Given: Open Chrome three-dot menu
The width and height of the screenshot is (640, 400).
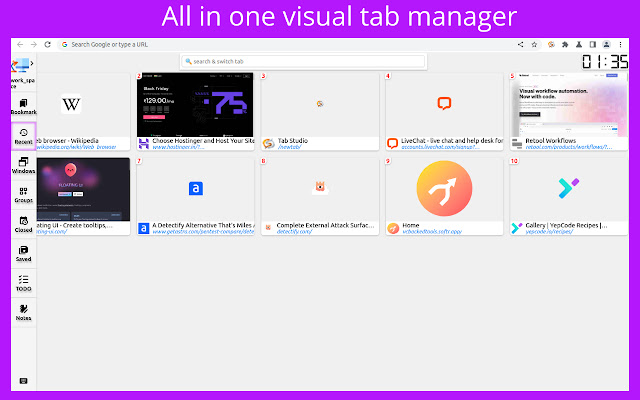Looking at the screenshot, I should [x=620, y=44].
